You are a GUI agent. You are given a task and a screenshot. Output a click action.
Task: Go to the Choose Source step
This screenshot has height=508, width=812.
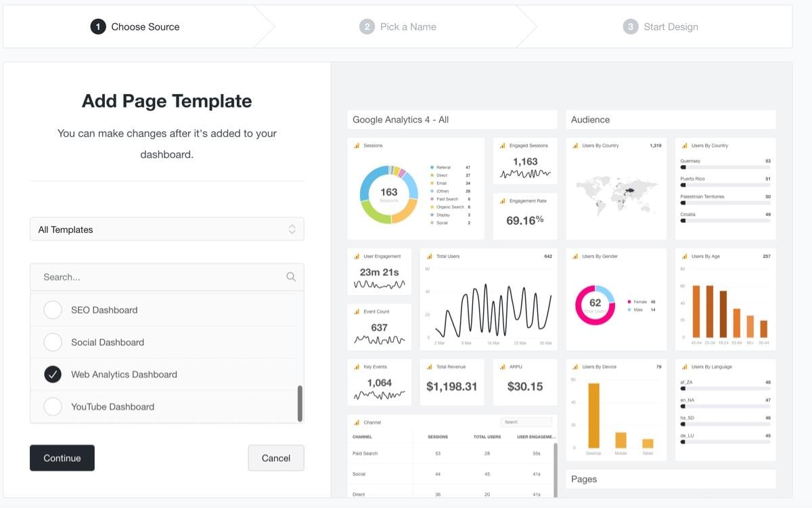[x=135, y=27]
